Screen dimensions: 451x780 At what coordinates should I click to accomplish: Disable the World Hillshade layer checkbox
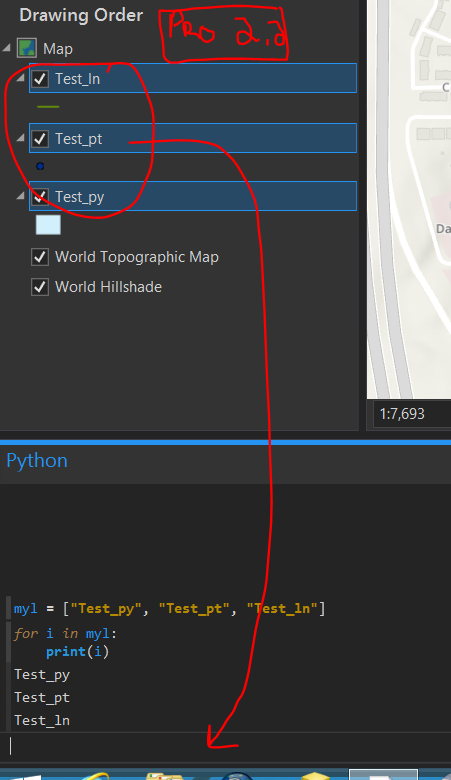40,287
